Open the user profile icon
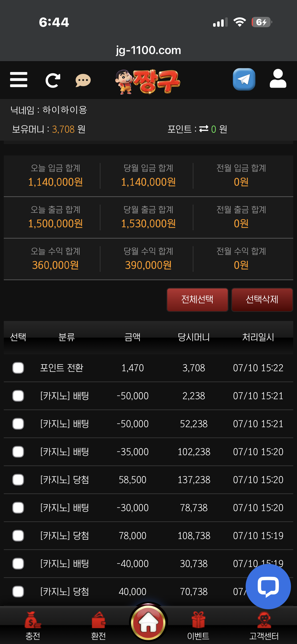The image size is (297, 644). point(278,78)
